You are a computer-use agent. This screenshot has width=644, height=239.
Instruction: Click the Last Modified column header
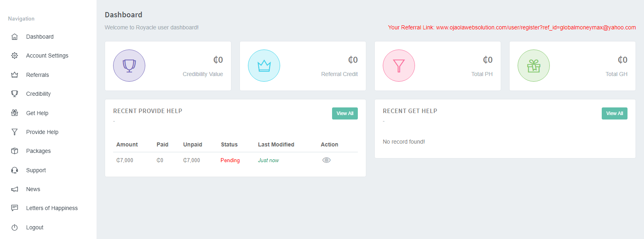click(x=276, y=144)
